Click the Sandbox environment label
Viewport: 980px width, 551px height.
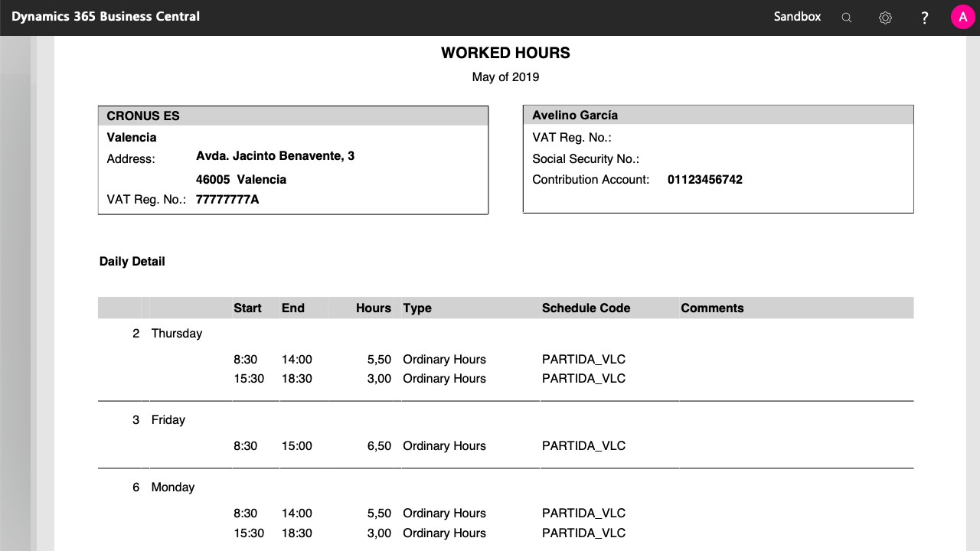[797, 17]
